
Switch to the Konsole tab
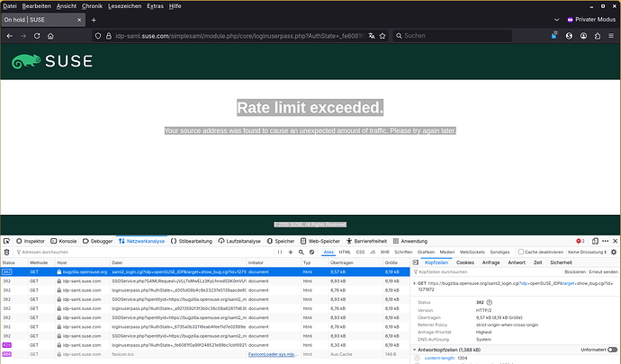click(64, 241)
